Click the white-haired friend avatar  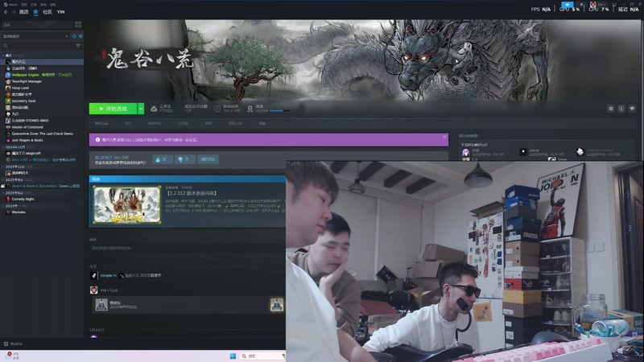580,152
